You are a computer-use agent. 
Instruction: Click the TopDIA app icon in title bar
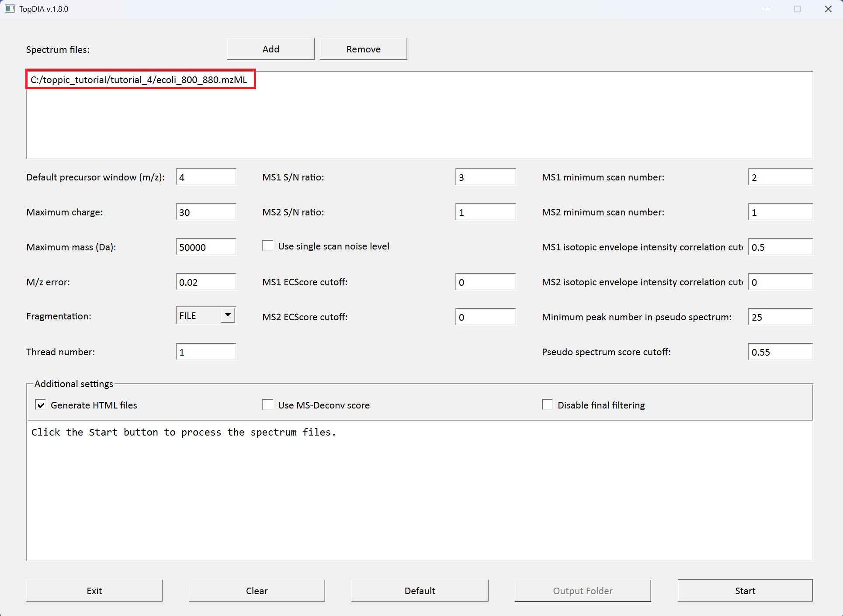pyautogui.click(x=10, y=9)
